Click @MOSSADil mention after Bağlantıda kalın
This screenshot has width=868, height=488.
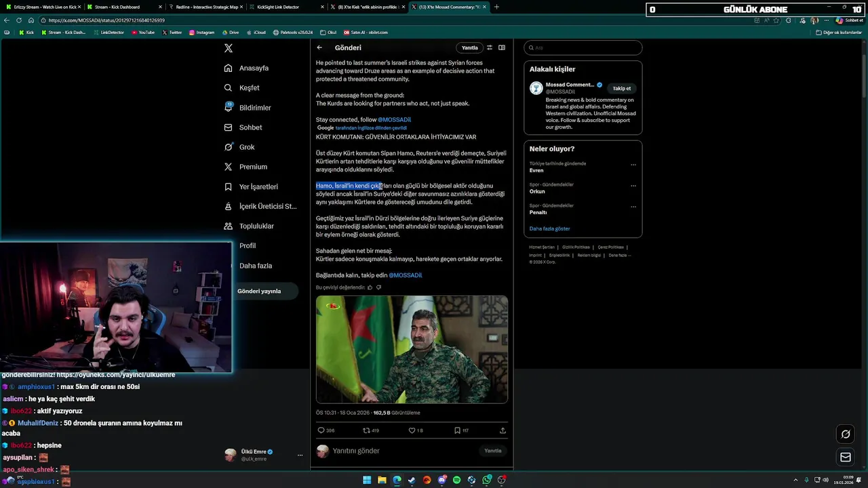pos(405,276)
